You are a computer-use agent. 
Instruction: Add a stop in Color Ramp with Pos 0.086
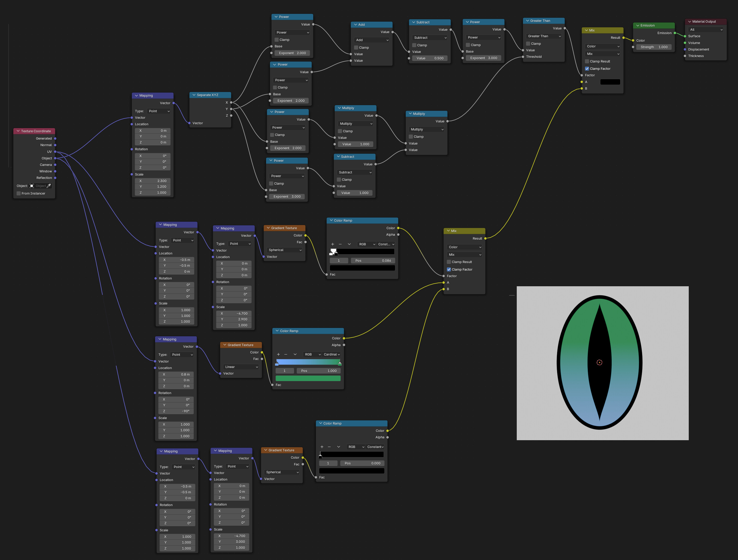[x=332, y=244]
